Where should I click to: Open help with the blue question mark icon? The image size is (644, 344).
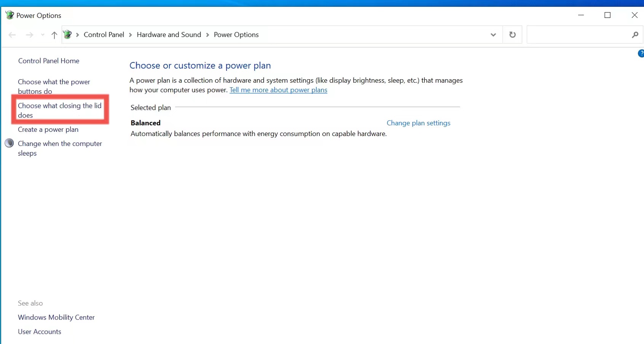click(641, 54)
